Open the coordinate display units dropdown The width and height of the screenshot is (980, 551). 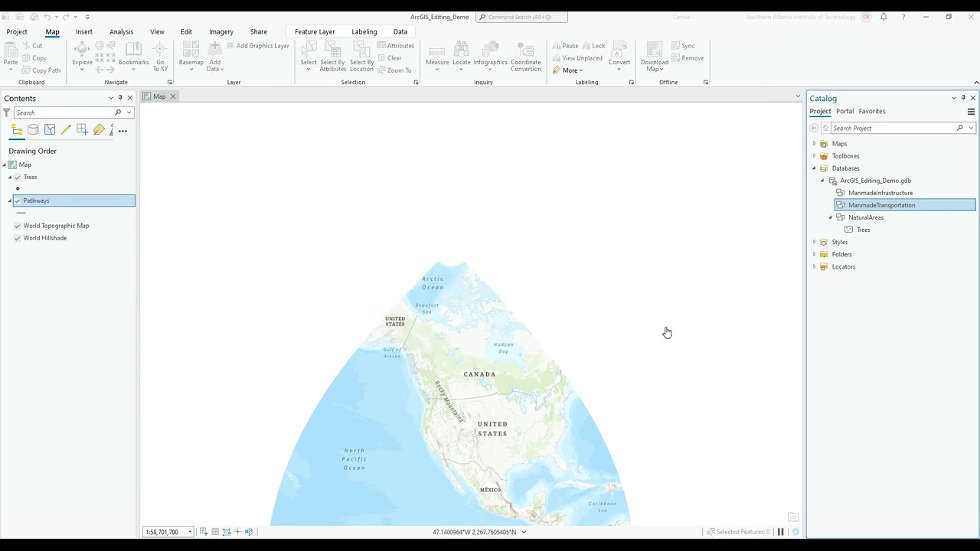pos(524,532)
